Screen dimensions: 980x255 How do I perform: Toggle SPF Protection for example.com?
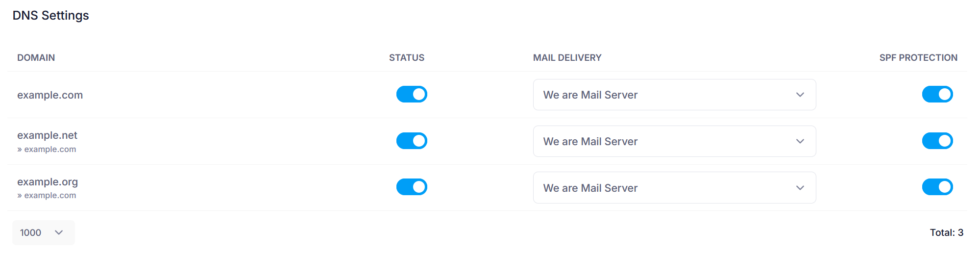937,95
